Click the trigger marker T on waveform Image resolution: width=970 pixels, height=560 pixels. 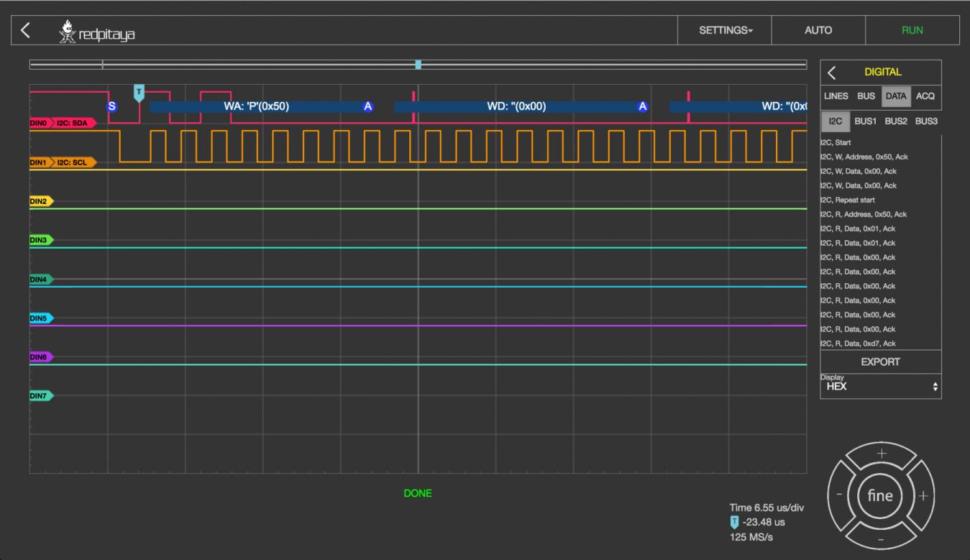139,91
